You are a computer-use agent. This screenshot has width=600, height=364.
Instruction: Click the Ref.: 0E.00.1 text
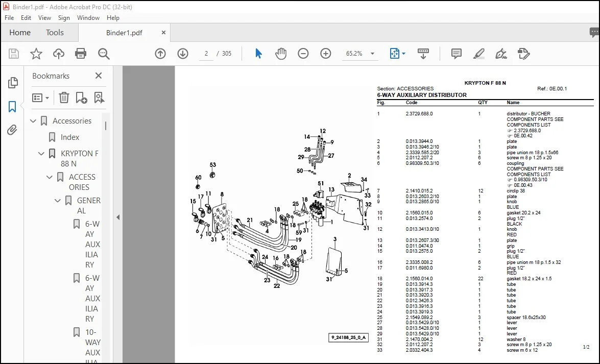pyautogui.click(x=552, y=88)
